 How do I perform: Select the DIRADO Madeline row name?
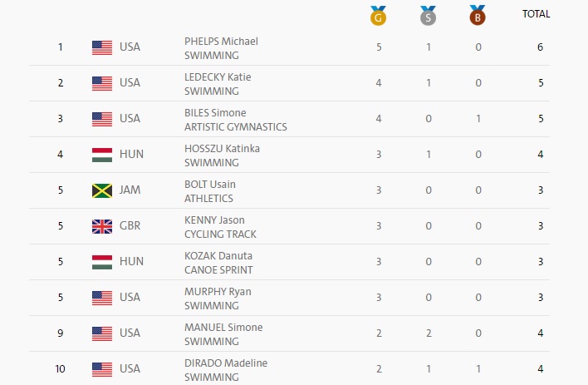[226, 363]
